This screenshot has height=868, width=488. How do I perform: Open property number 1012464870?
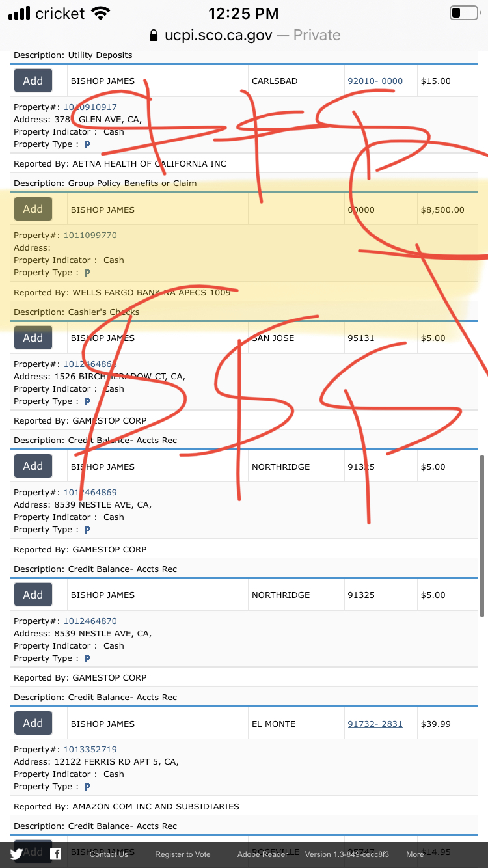click(90, 621)
